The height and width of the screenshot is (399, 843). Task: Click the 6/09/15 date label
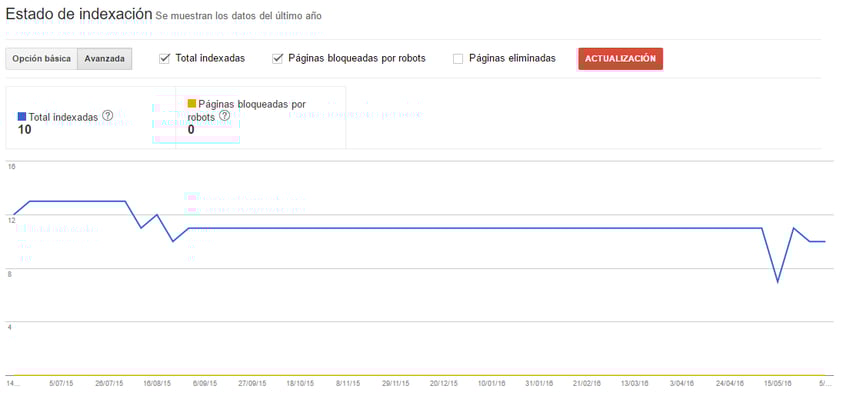click(206, 384)
